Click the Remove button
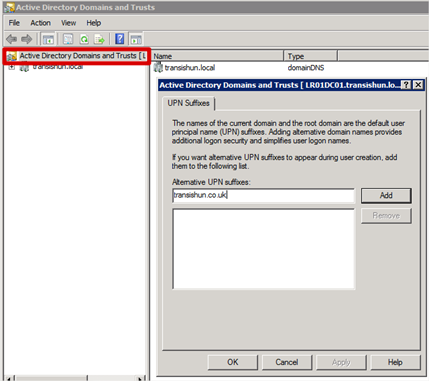The width and height of the screenshot is (429, 381). tap(386, 216)
